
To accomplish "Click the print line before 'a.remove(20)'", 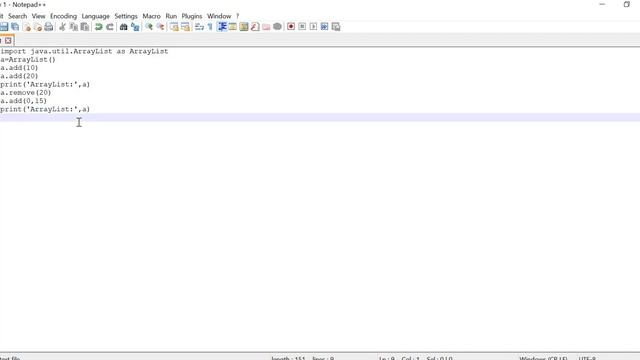I will pyautogui.click(x=45, y=84).
